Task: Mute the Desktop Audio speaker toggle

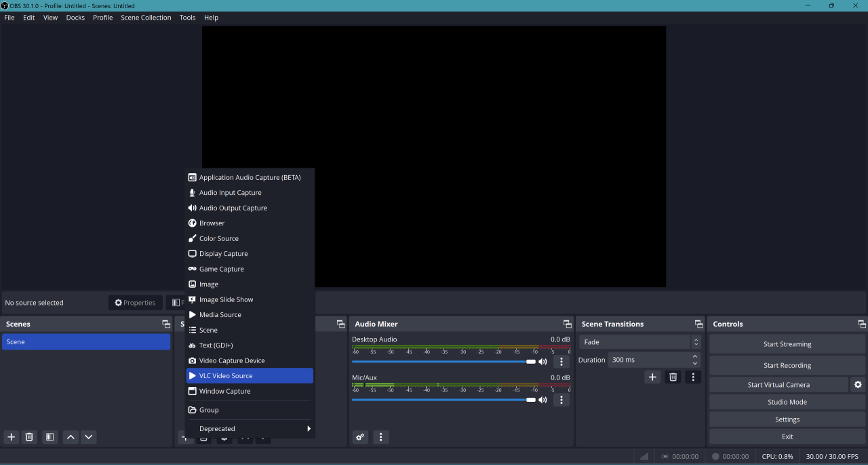Action: pos(542,362)
